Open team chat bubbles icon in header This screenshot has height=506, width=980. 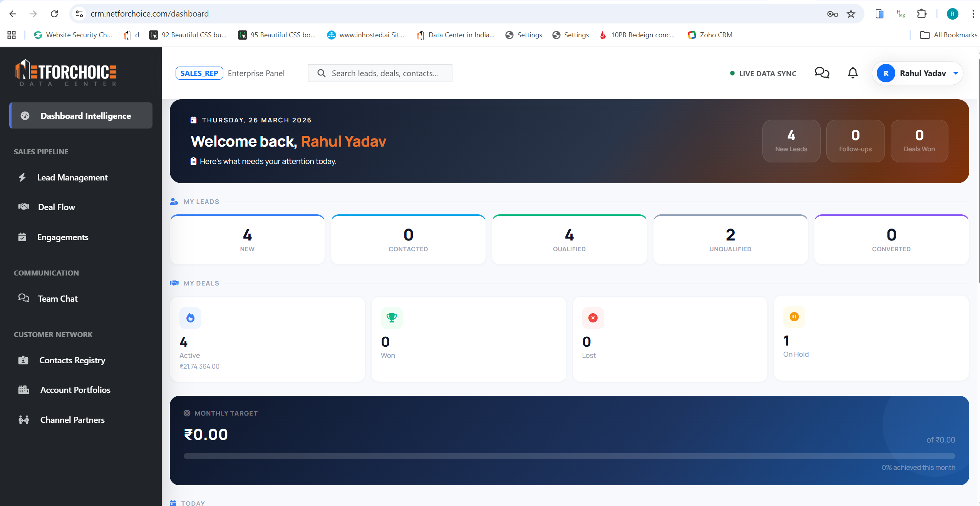tap(822, 73)
